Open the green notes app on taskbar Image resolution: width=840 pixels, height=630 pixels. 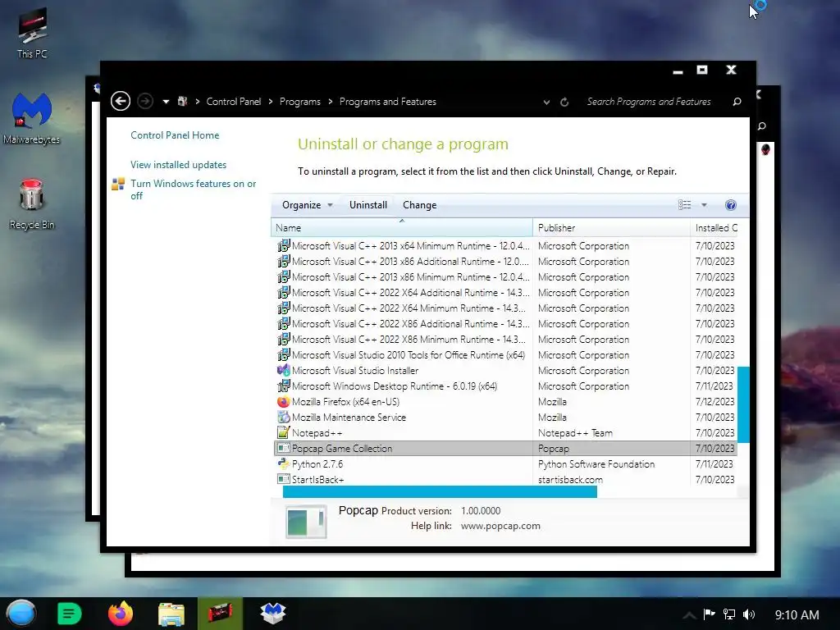click(69, 614)
